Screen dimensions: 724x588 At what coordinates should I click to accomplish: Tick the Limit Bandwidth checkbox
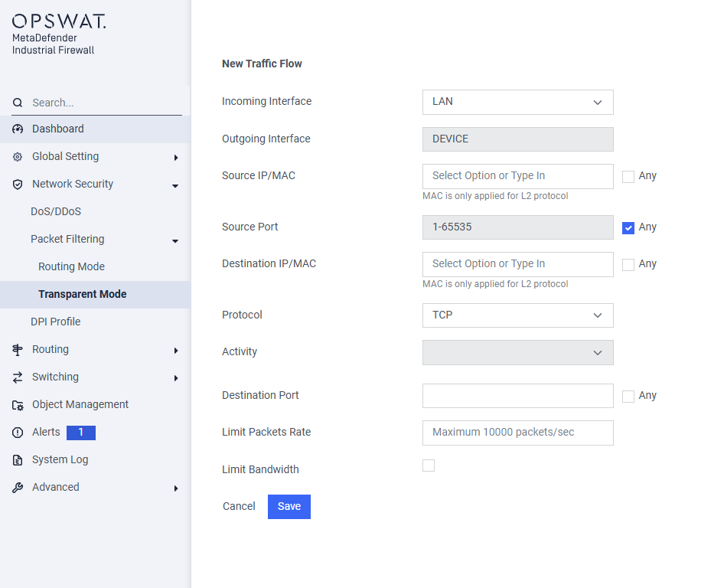[x=429, y=465]
